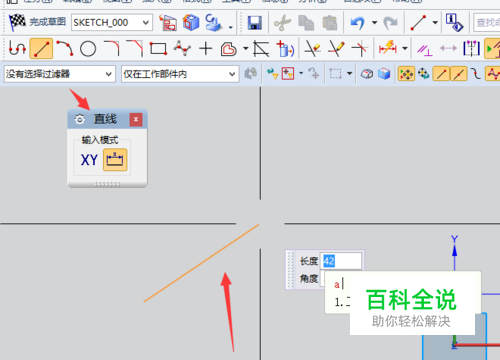
Task: Select the Rectangle tool
Action: click(158, 49)
